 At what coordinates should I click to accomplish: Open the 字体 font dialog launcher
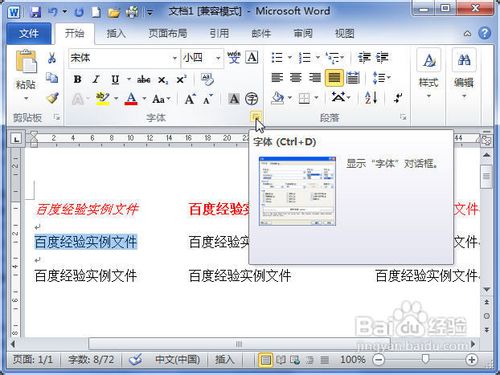click(256, 117)
